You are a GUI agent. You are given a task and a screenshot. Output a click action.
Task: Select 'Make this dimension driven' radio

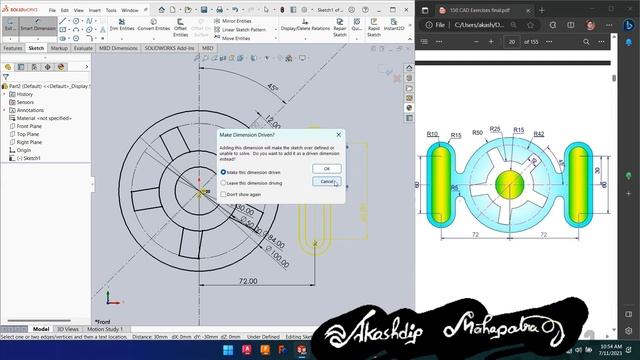tap(223, 172)
